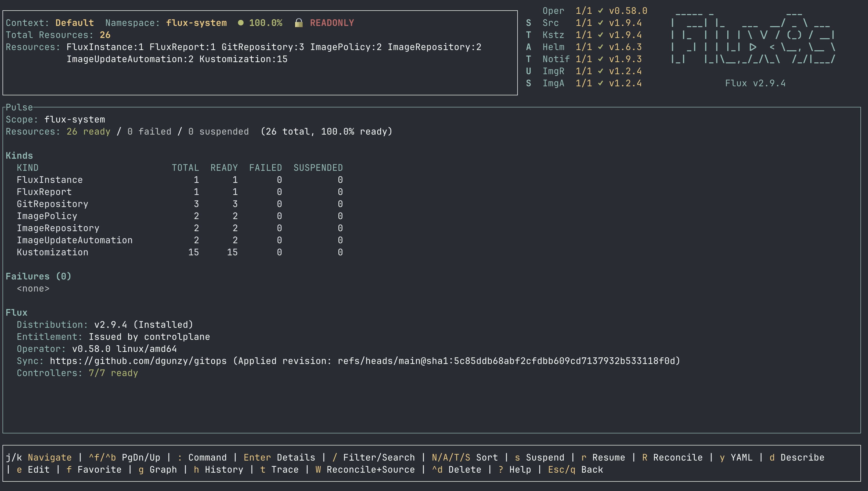Click the Esc/q Back shortcut

tap(576, 470)
